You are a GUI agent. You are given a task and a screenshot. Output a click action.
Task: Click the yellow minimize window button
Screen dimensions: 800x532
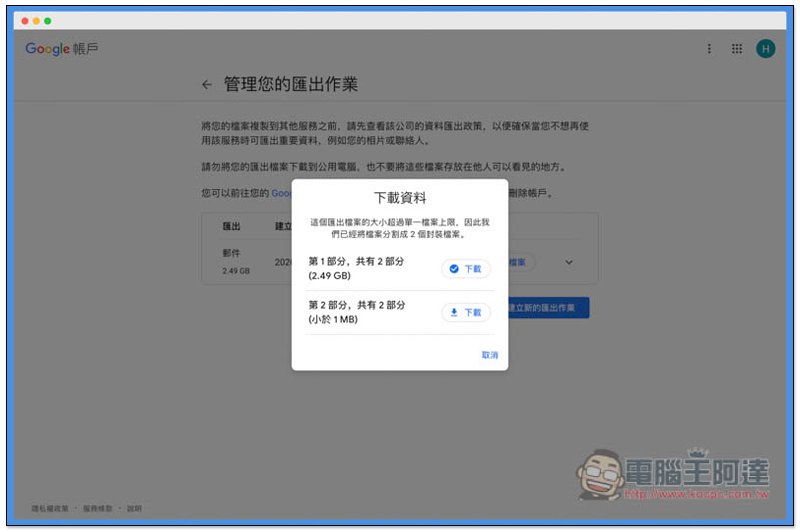[35, 21]
